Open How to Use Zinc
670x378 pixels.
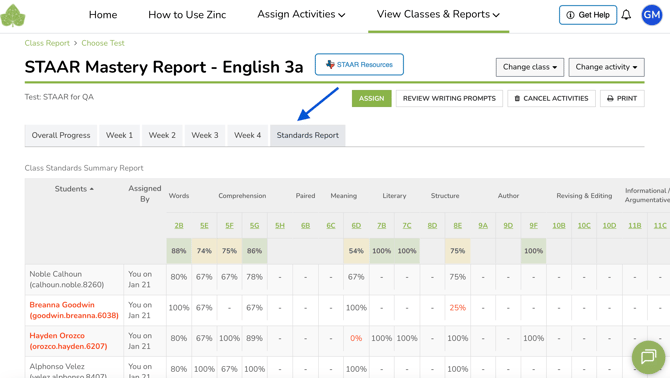(x=187, y=15)
